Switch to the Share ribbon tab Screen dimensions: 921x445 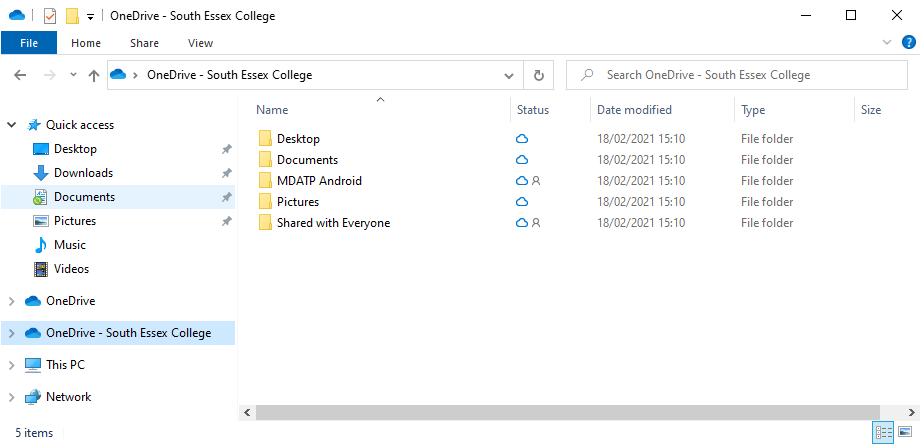pos(144,43)
